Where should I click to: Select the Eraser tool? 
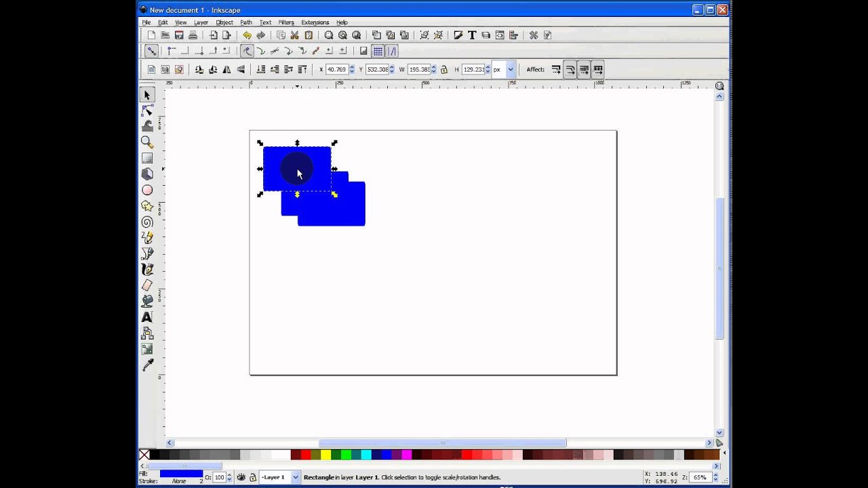tap(147, 285)
